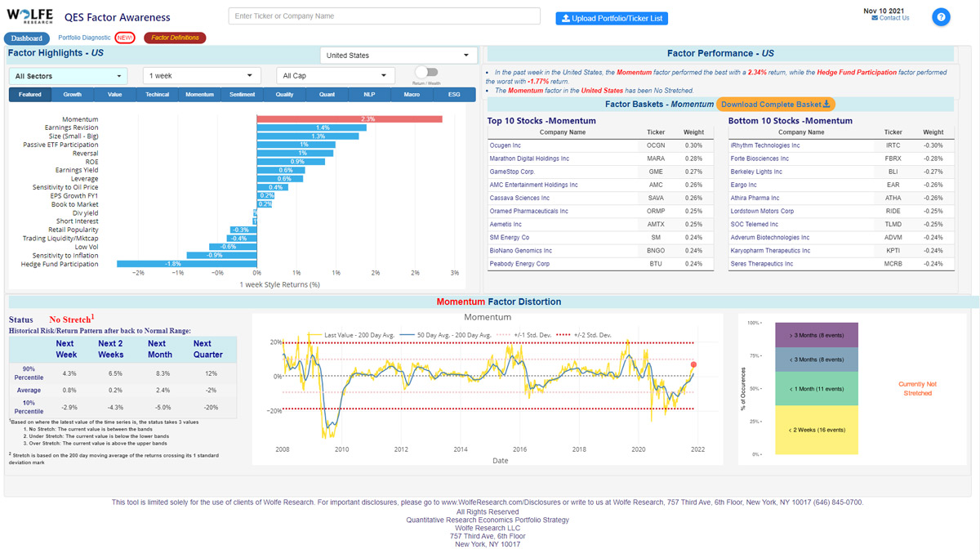The image size is (980, 554).
Task: Click Lordstown Motors Corp row
Action: (841, 211)
